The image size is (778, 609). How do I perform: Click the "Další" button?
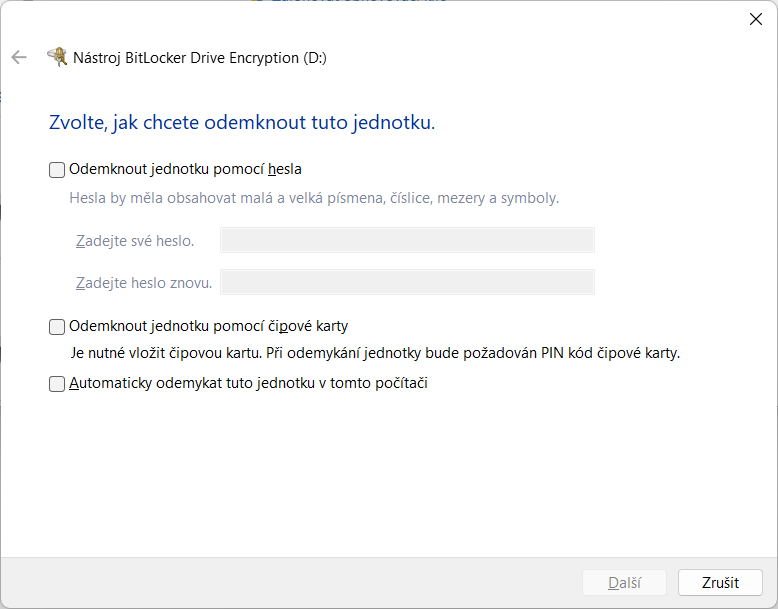tap(624, 582)
